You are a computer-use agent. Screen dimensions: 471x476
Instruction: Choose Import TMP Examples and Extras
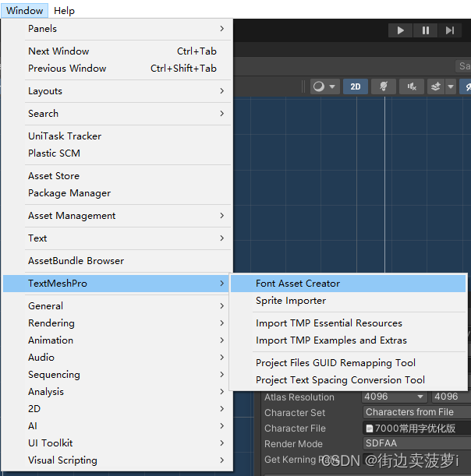[x=349, y=340]
